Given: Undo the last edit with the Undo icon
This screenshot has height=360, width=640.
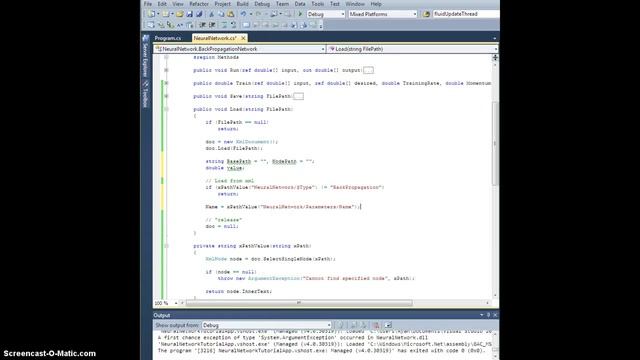Looking at the screenshot, I should [x=243, y=14].
